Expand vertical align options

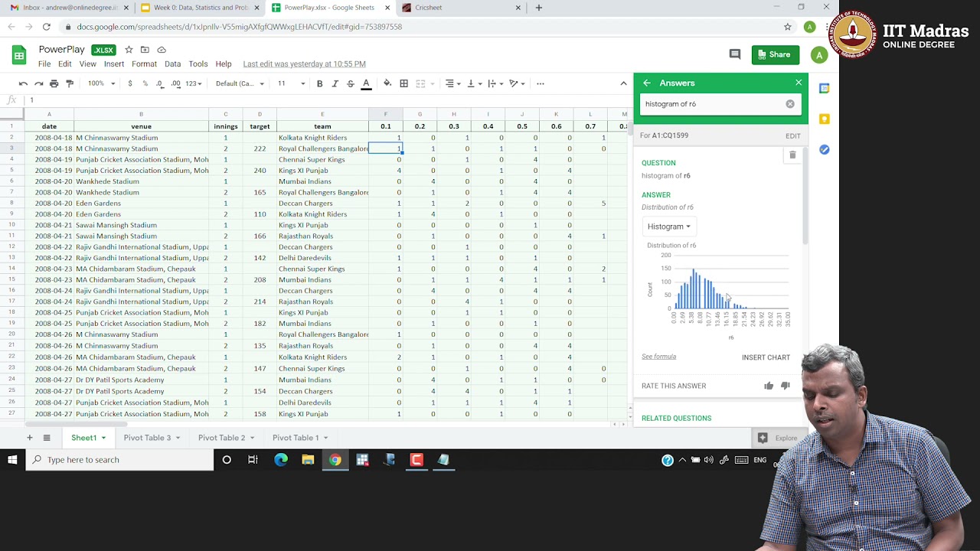click(473, 83)
